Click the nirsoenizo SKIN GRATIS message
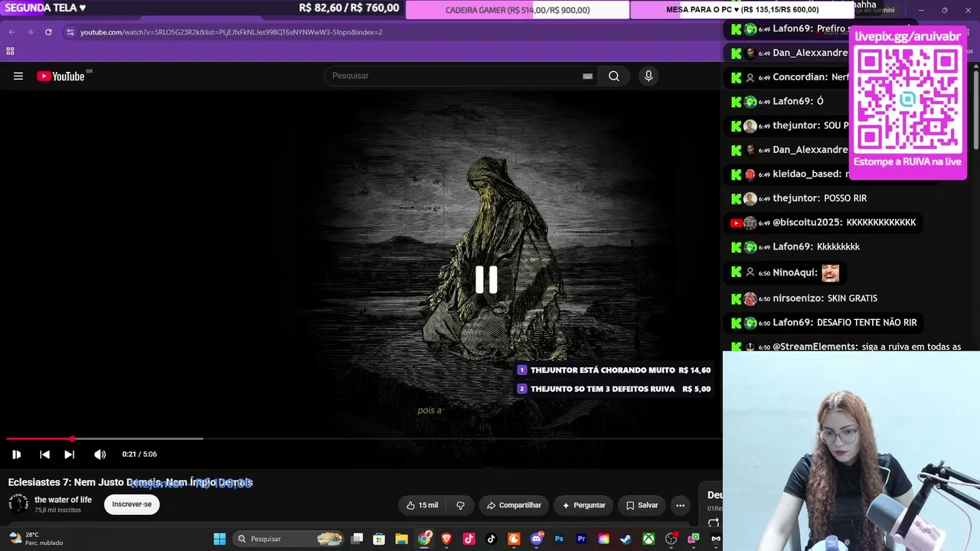 (804, 298)
